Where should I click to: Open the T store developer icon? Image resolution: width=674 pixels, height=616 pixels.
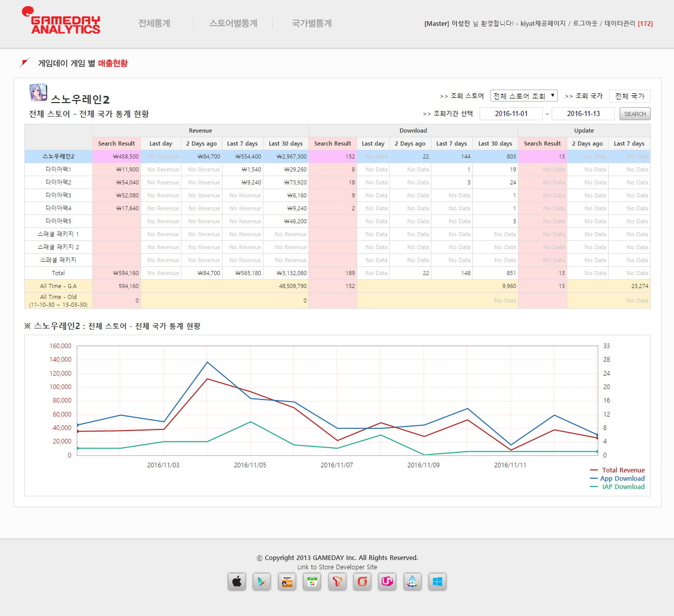click(x=338, y=582)
